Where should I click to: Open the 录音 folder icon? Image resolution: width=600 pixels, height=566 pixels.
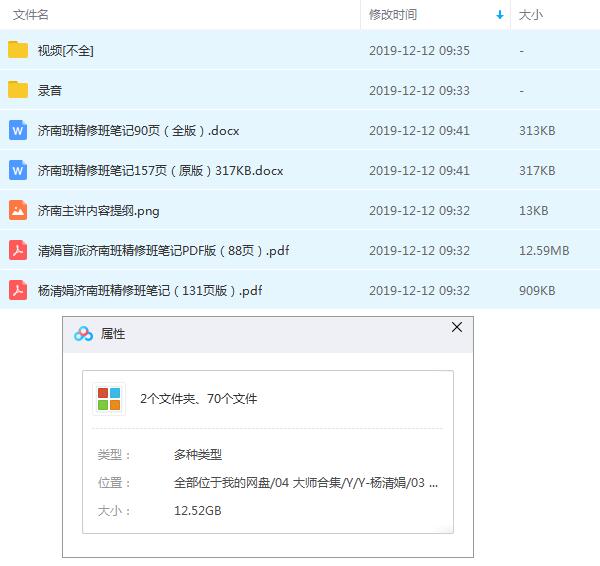coord(18,90)
